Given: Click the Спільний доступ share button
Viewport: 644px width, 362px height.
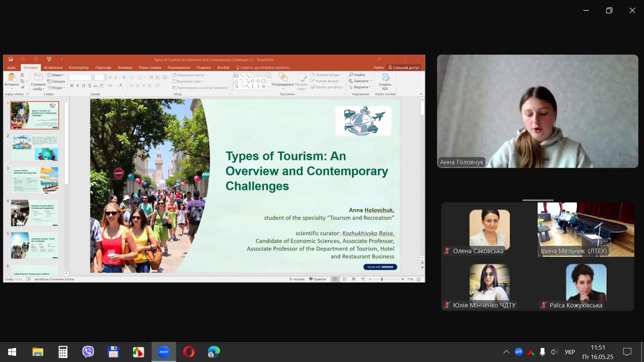Looking at the screenshot, I should pyautogui.click(x=404, y=68).
